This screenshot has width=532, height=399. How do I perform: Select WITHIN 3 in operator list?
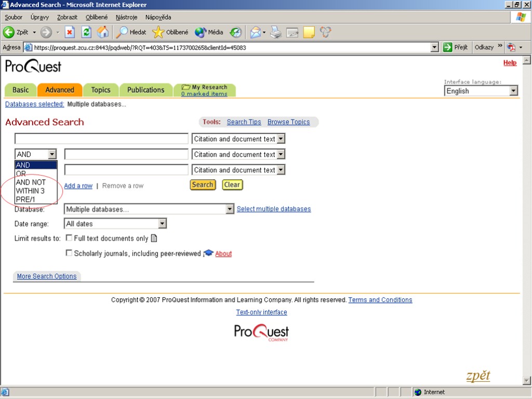click(x=36, y=191)
